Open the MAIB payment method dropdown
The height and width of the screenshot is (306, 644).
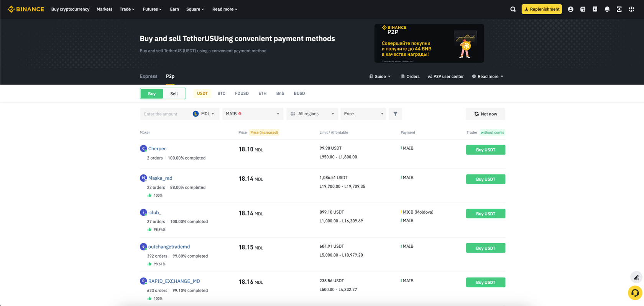(253, 114)
